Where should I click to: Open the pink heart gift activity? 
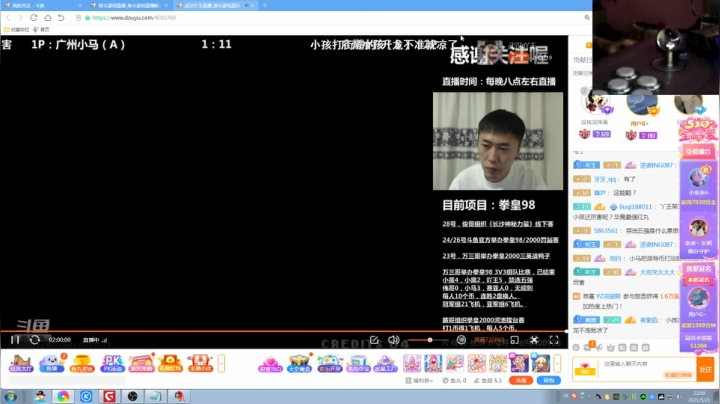[x=270, y=364]
